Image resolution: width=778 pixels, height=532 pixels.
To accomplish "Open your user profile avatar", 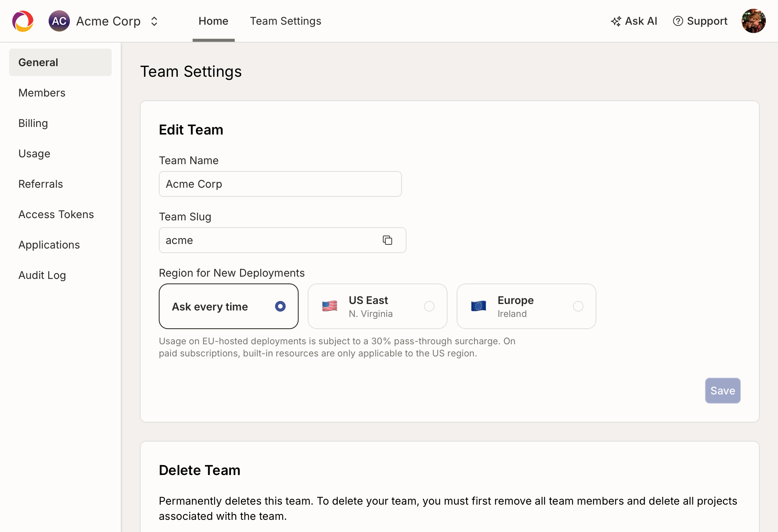I will coord(753,21).
